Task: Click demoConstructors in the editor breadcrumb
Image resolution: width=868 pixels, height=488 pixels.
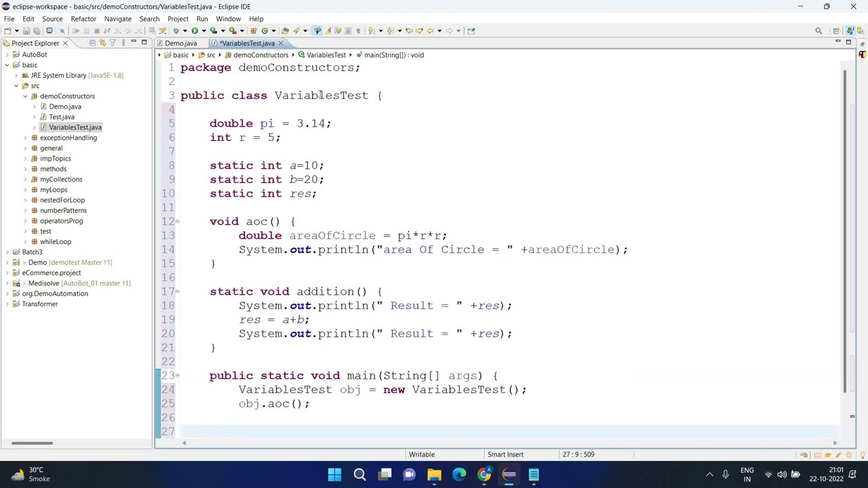Action: (260, 55)
